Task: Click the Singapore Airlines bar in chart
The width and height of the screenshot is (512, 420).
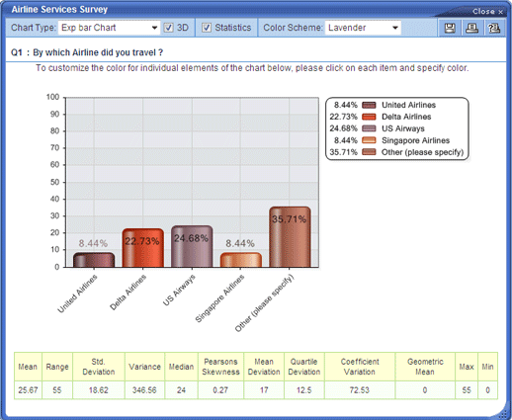Action: (x=241, y=260)
